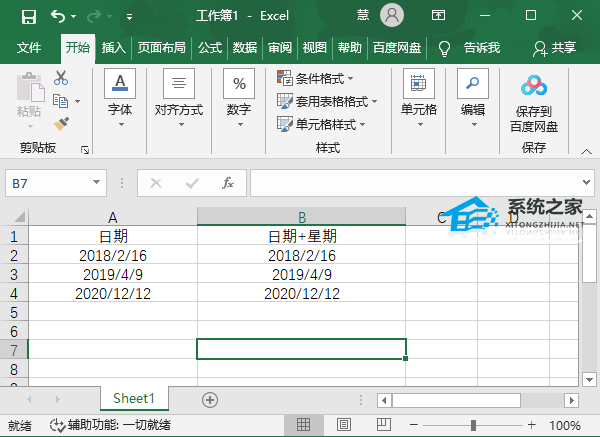Open the 百度网盘 tab
600x437 pixels.
397,48
